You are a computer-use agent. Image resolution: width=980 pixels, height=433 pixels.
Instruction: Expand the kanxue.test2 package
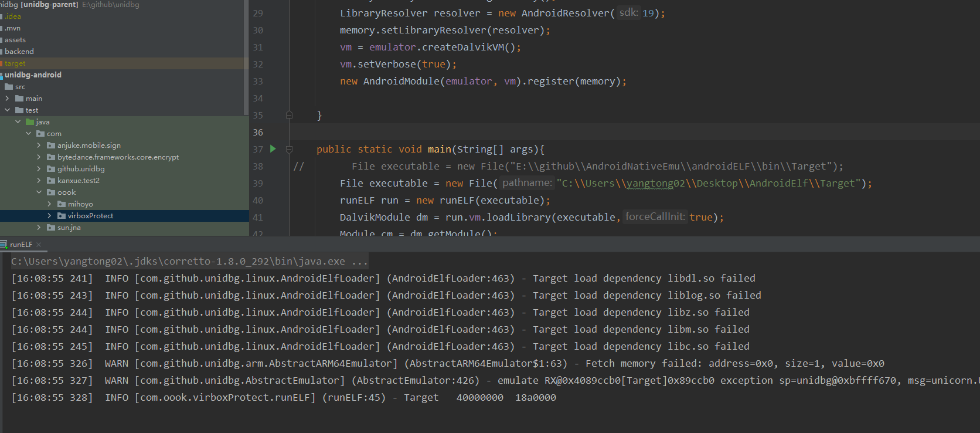click(x=39, y=181)
